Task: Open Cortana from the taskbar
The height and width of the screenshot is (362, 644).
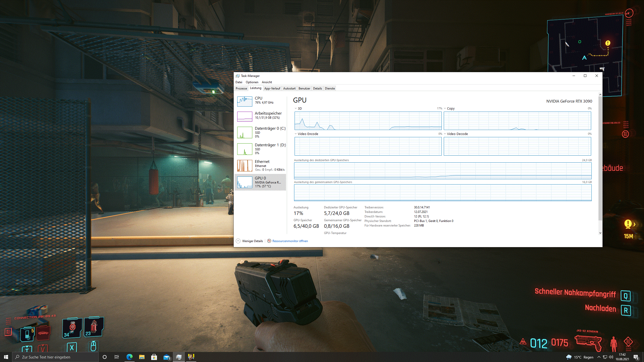Action: [105, 357]
